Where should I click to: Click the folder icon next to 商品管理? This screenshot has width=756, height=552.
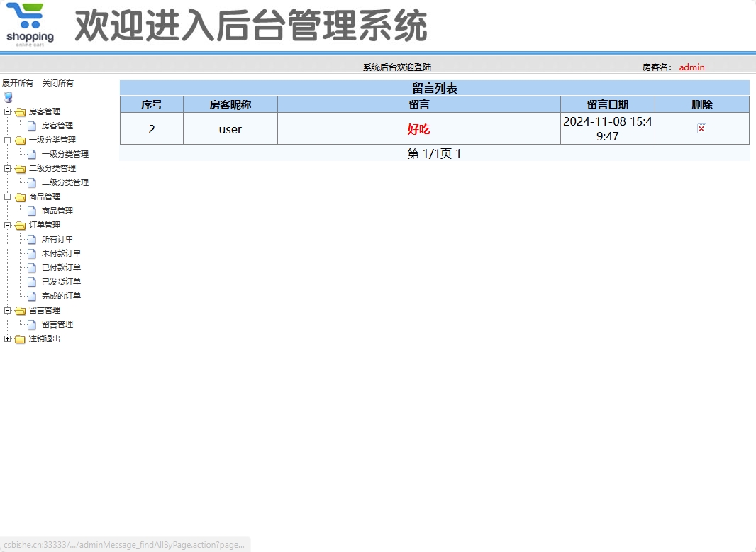pos(20,197)
